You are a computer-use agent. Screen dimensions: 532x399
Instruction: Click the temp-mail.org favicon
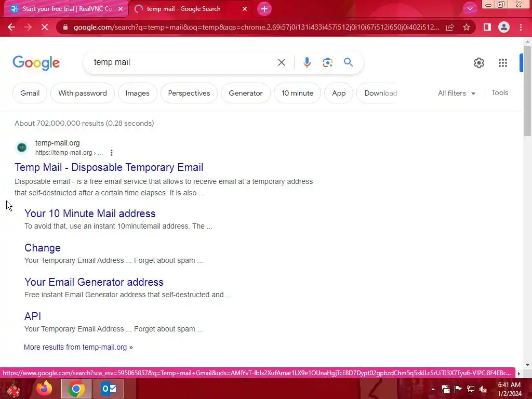pos(22,148)
